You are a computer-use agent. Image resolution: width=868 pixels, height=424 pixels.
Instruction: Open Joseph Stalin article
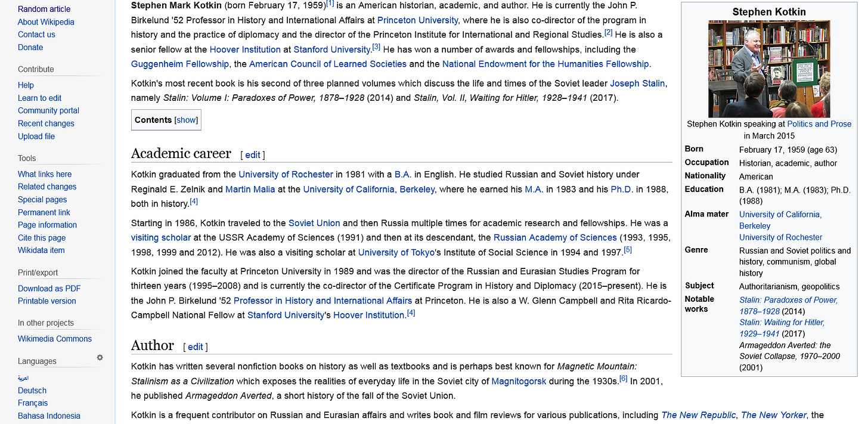pos(637,83)
